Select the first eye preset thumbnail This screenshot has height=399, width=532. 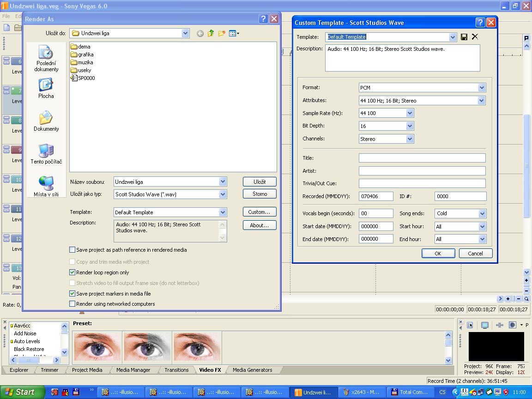[97, 346]
